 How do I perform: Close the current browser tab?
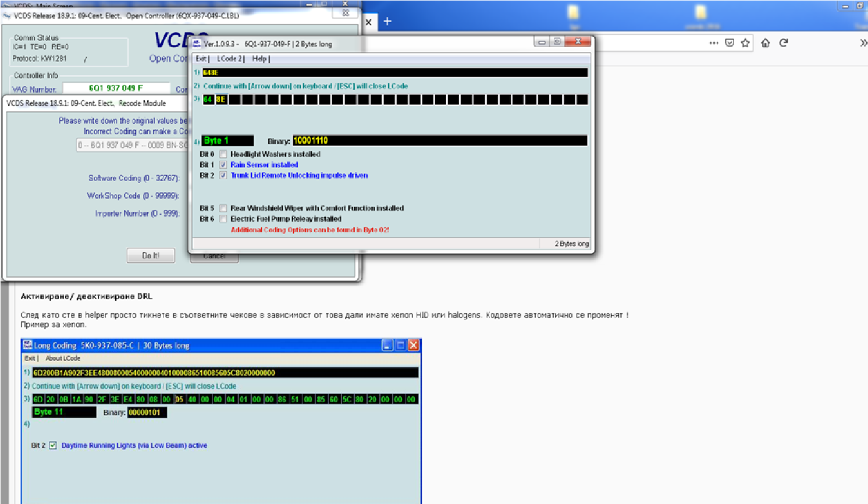click(368, 22)
